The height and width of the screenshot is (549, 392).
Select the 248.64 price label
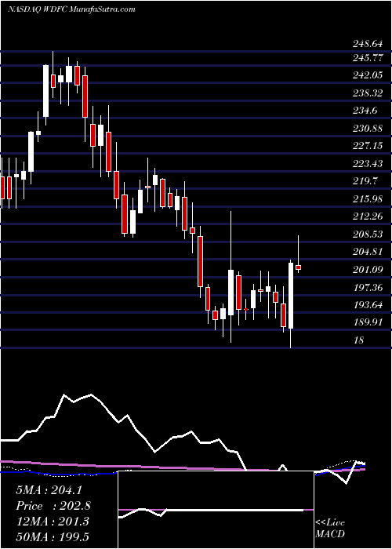tap(367, 45)
